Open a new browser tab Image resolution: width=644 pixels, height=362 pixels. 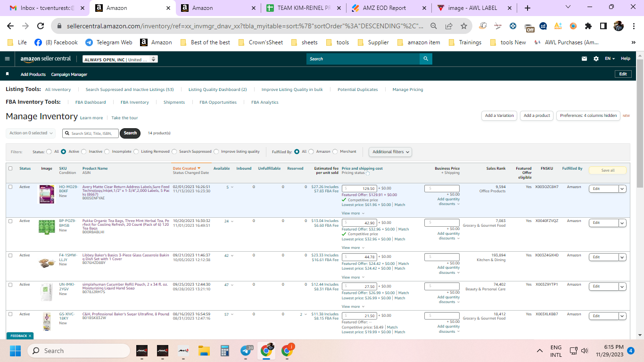click(x=528, y=8)
